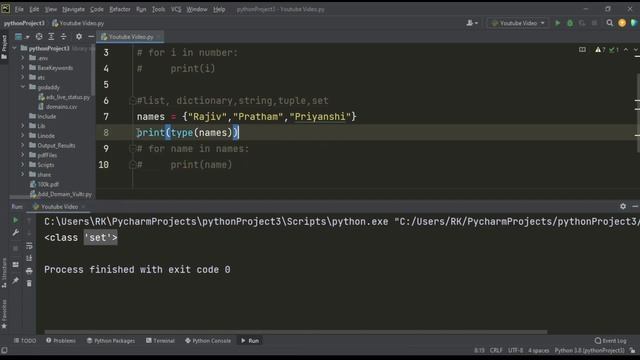
Task: Toggle soft-wrap in Run console
Action: (29, 246)
